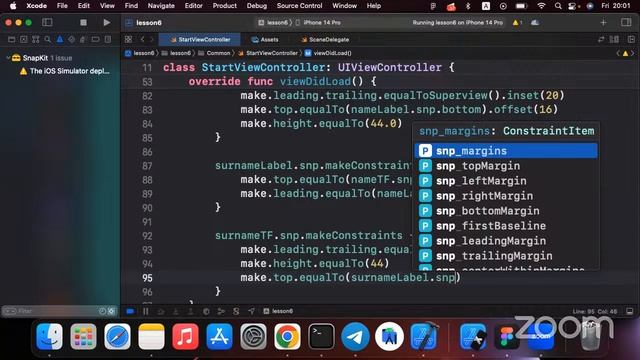Switch to the Assets tab

pyautogui.click(x=265, y=40)
